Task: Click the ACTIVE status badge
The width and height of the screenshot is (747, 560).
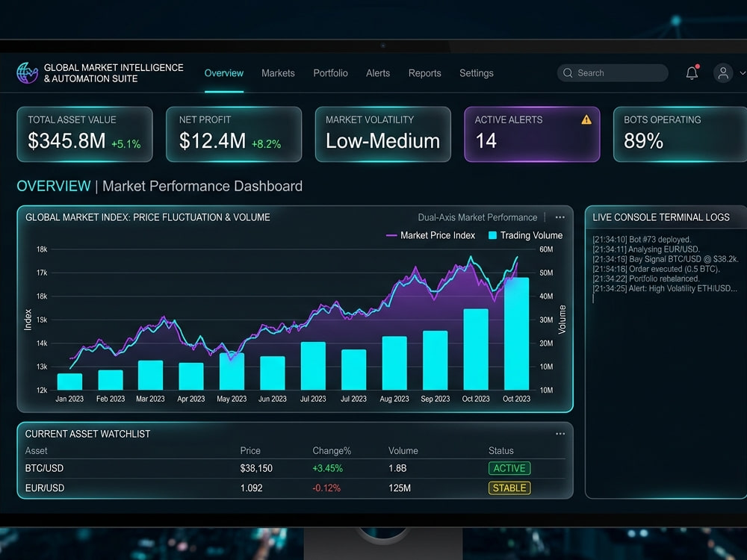Action: [509, 469]
